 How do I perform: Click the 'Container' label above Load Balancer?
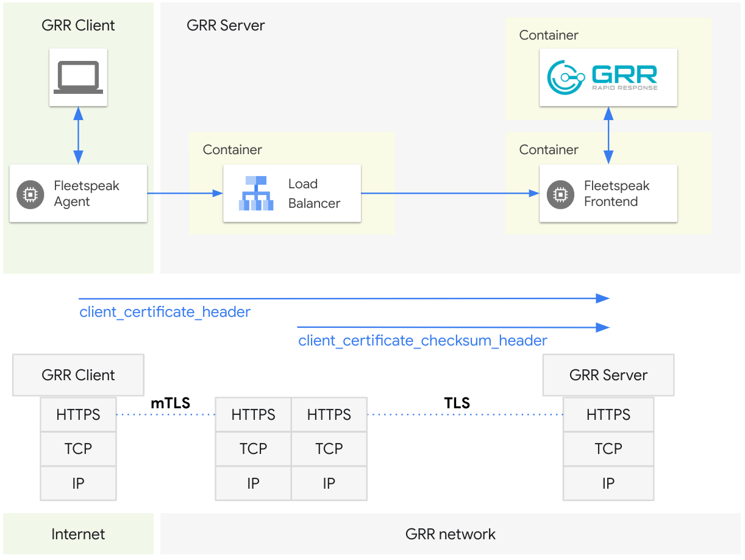click(x=232, y=150)
